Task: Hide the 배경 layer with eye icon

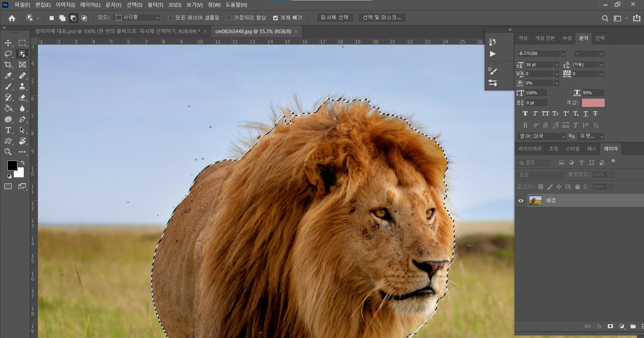Action: [x=521, y=201]
